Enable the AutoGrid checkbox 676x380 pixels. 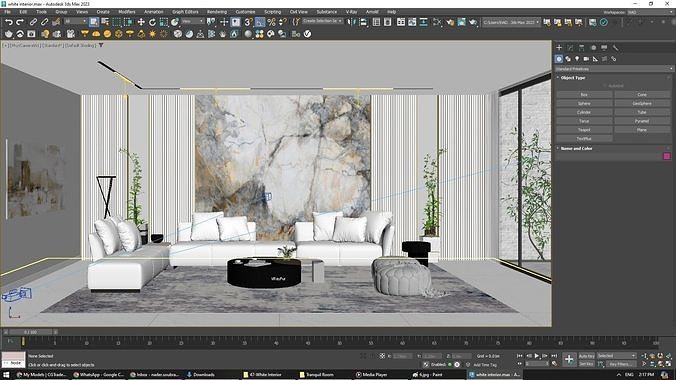tap(605, 86)
